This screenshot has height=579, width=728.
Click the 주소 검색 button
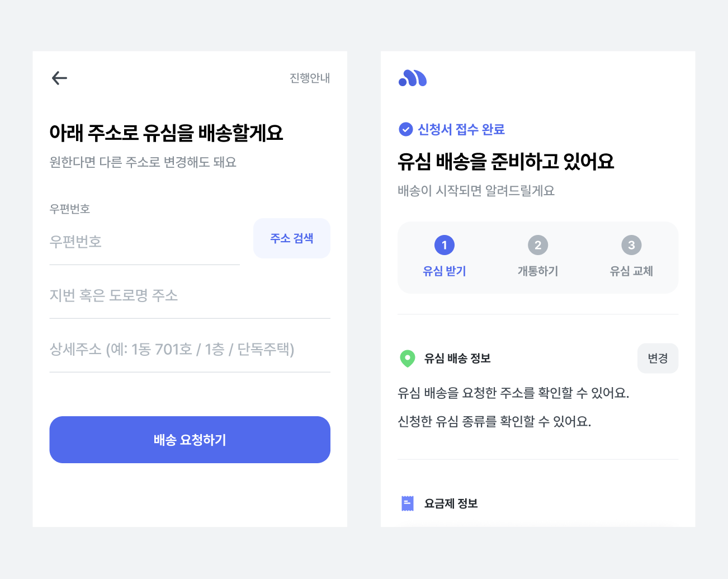[292, 238]
